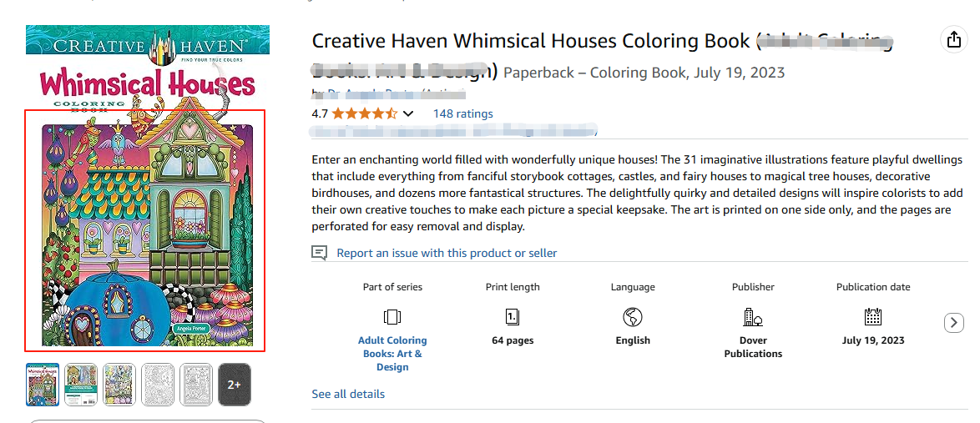Screen dimensions: 980x423
Task: Select the fourth uncolored line-art thumbnail
Action: click(x=158, y=385)
